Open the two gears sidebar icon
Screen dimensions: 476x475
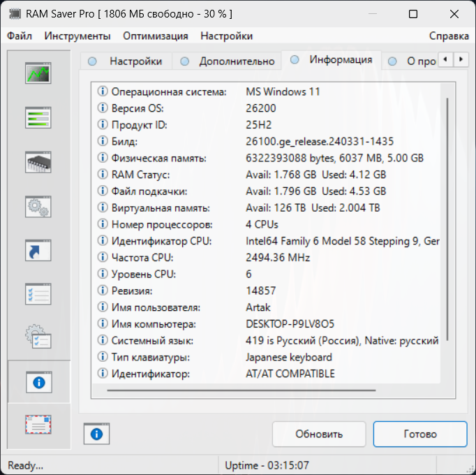coord(38,207)
